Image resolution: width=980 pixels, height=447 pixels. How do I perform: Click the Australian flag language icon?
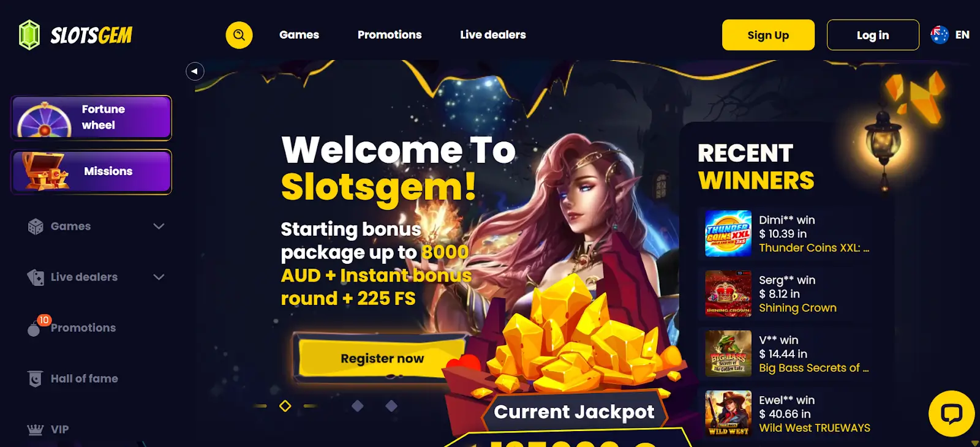[x=939, y=35]
